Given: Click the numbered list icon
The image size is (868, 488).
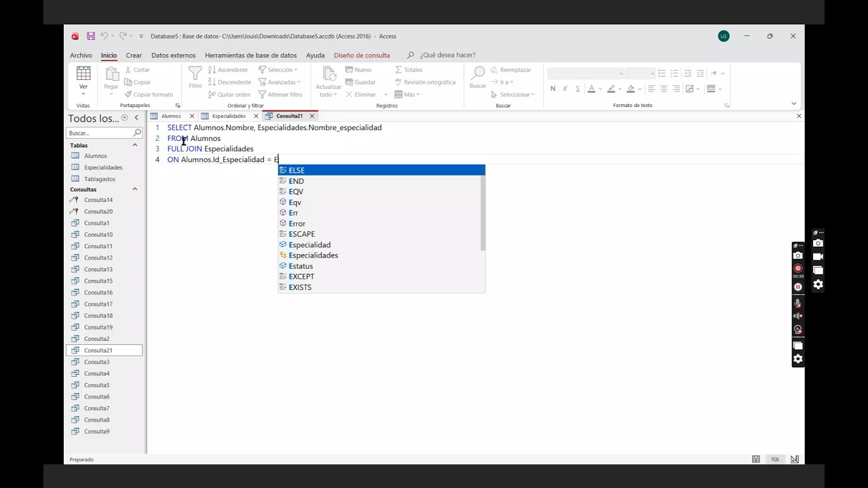Looking at the screenshot, I should (675, 73).
